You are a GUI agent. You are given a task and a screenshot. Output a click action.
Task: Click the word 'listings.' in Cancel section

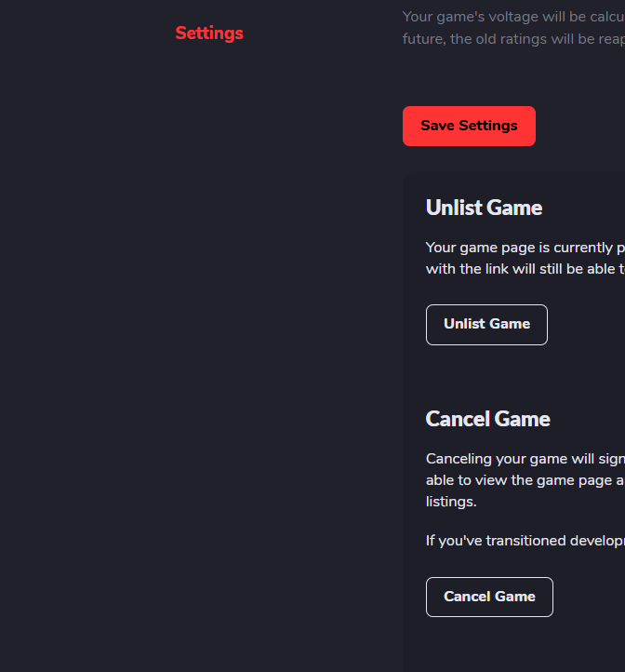click(451, 502)
